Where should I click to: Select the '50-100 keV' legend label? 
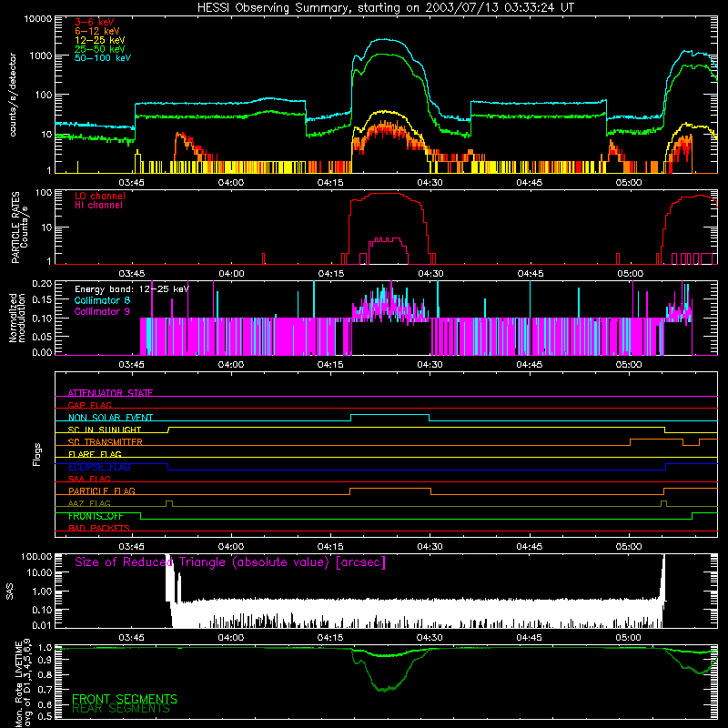[x=103, y=58]
